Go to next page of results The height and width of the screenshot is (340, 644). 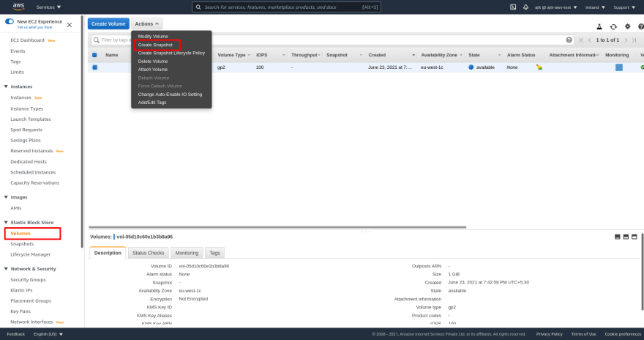pyautogui.click(x=626, y=40)
